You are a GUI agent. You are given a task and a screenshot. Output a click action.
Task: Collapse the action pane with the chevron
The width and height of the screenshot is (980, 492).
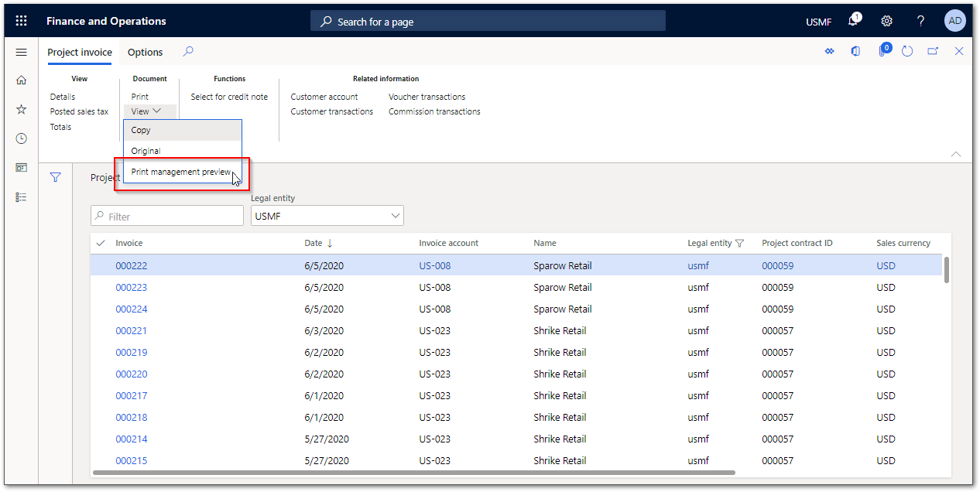955,154
